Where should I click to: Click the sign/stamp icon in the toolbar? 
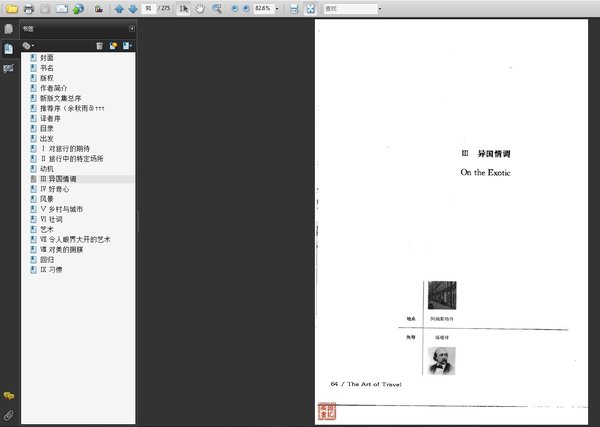[x=99, y=8]
